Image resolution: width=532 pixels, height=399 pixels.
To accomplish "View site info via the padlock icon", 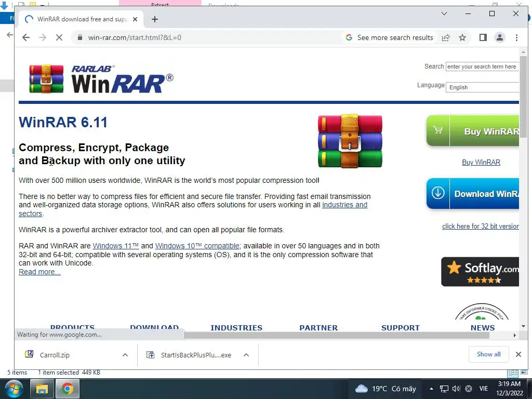I will (80, 37).
